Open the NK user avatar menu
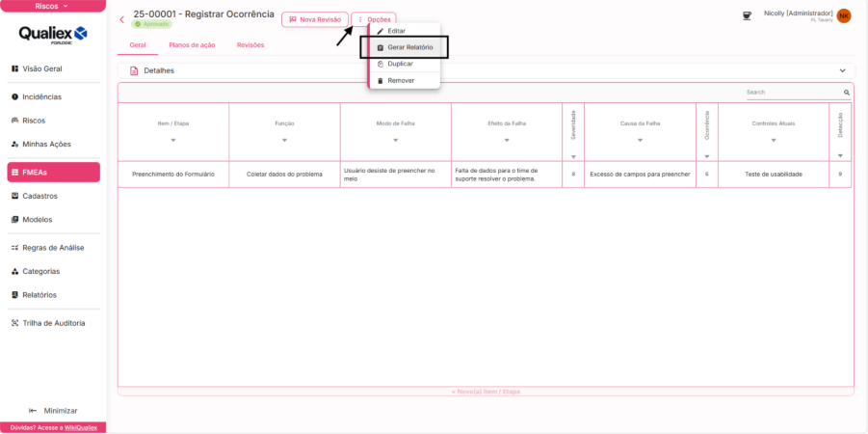This screenshot has width=868, height=434. (844, 15)
